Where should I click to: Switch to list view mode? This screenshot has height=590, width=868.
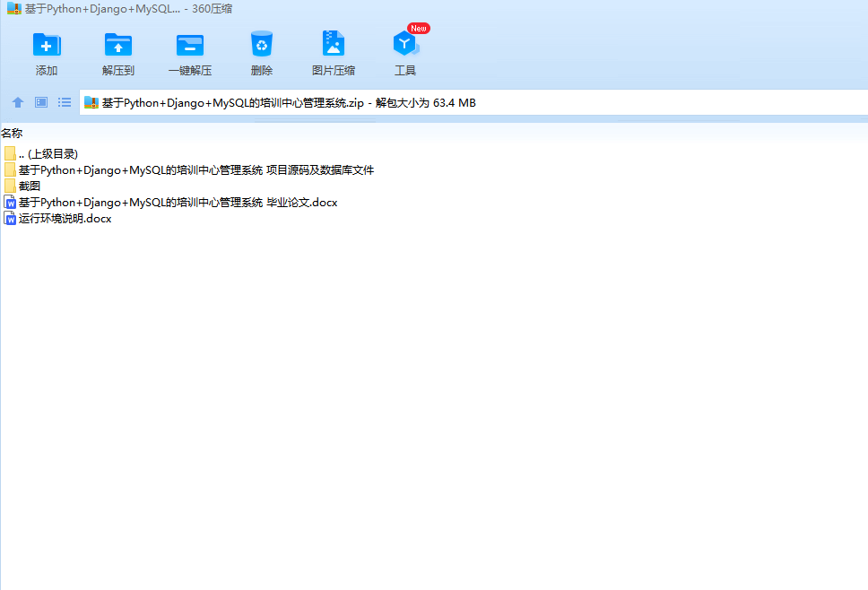pos(65,102)
